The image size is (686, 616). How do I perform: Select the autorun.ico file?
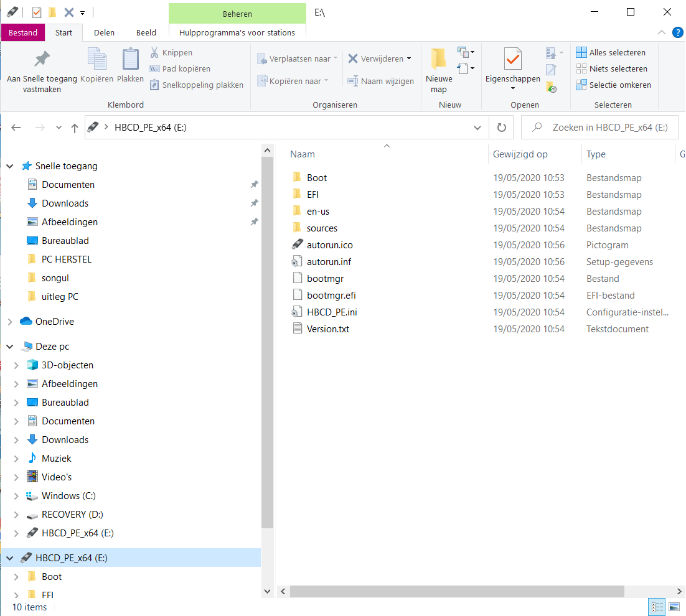[329, 245]
